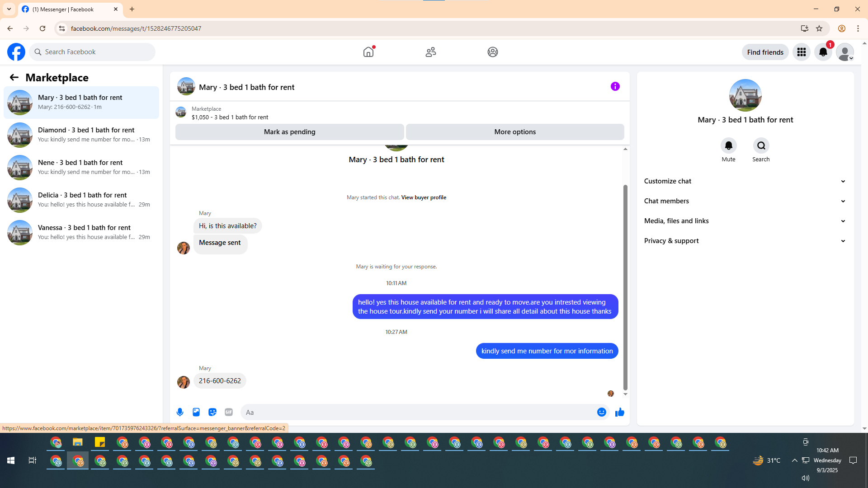
Task: Go back using the Marketplace back arrow
Action: tap(14, 77)
